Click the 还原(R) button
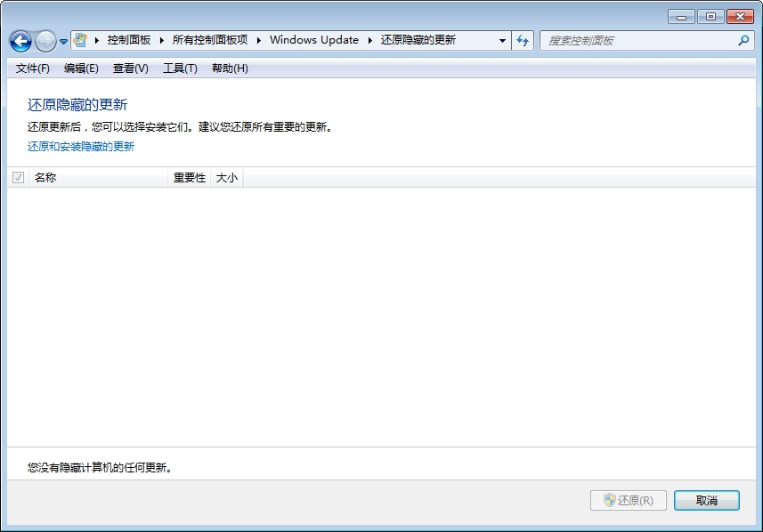This screenshot has height=532, width=763. (629, 500)
